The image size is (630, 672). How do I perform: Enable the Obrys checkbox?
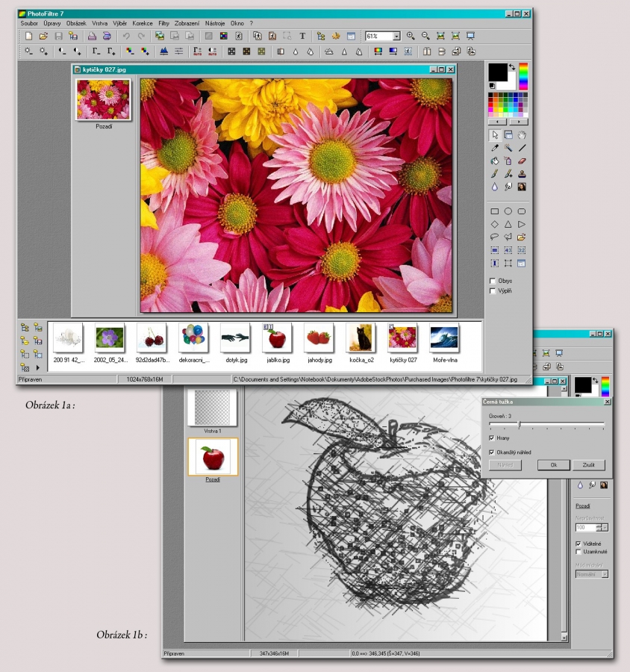coord(493,281)
